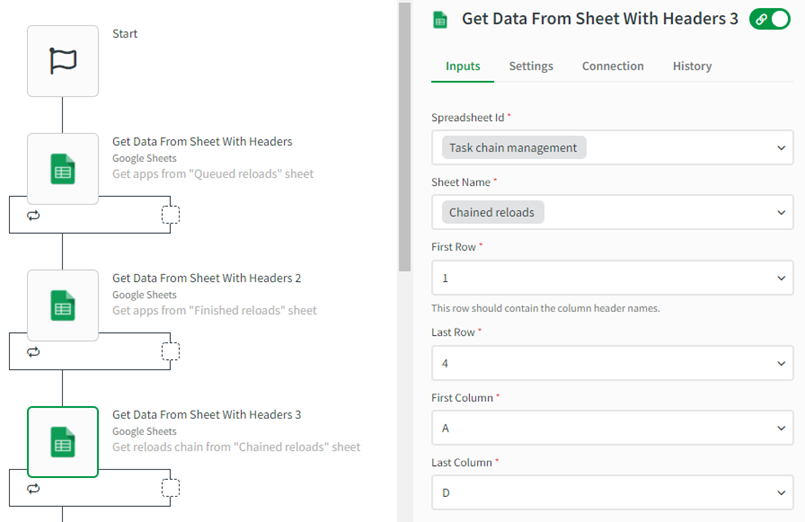This screenshot has height=522, width=805.
Task: Switch to the Connection tab
Action: coord(612,66)
